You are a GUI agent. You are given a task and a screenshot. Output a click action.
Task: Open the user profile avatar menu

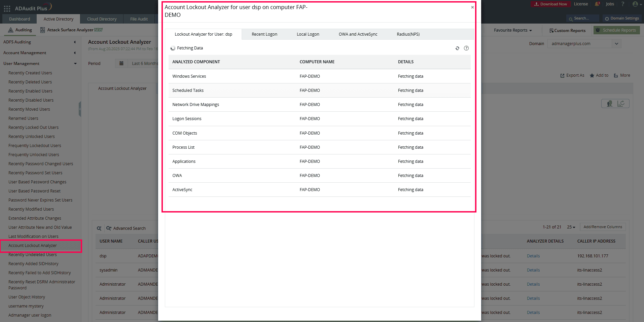[635, 4]
